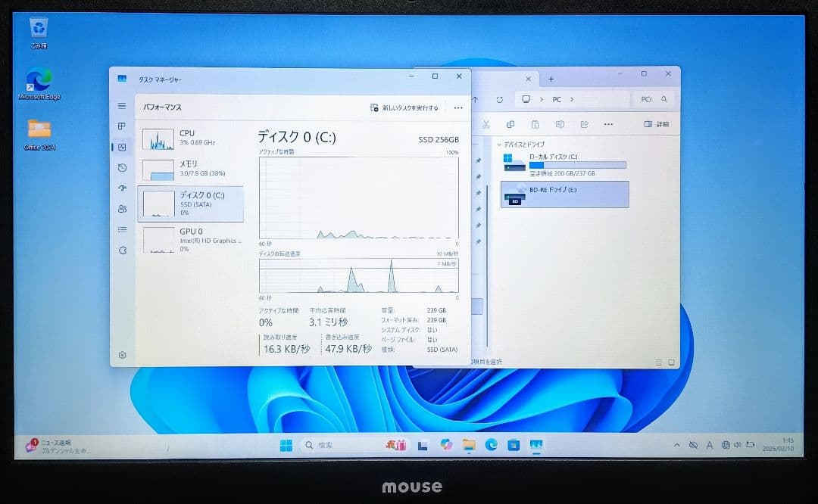Screen dimensions: 818x504
Task: Open the Processes view in Task Manager sidebar
Action: click(x=122, y=124)
